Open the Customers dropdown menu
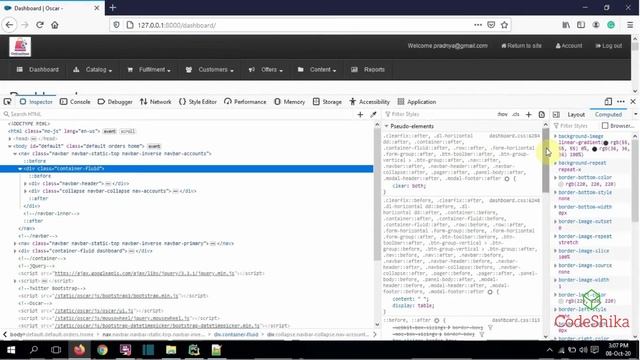Screen dimensions: 640x360 pos(209,70)
